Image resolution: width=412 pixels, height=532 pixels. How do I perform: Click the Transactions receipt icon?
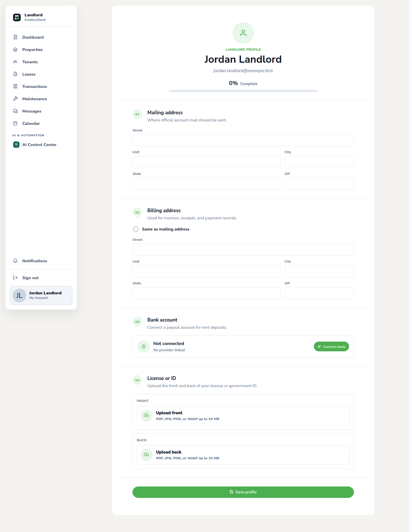[15, 86]
